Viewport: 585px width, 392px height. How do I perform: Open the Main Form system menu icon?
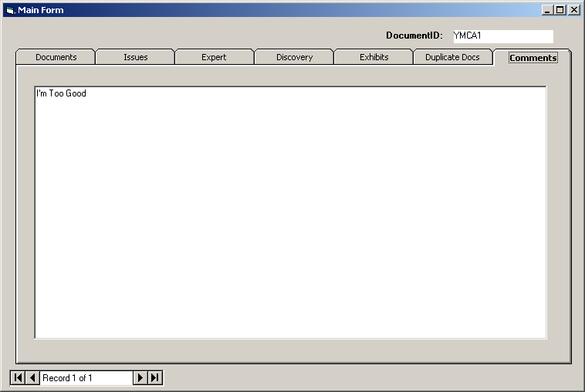(10, 10)
